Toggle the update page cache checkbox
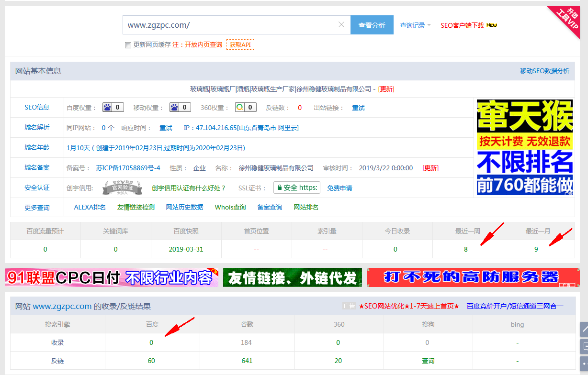The image size is (588, 375). [x=128, y=45]
